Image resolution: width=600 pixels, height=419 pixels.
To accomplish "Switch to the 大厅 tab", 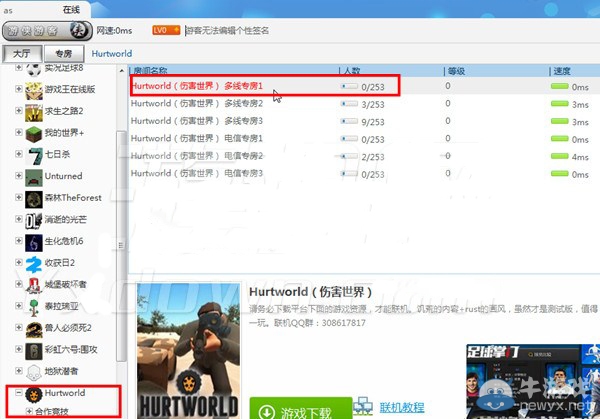I will tap(22, 53).
